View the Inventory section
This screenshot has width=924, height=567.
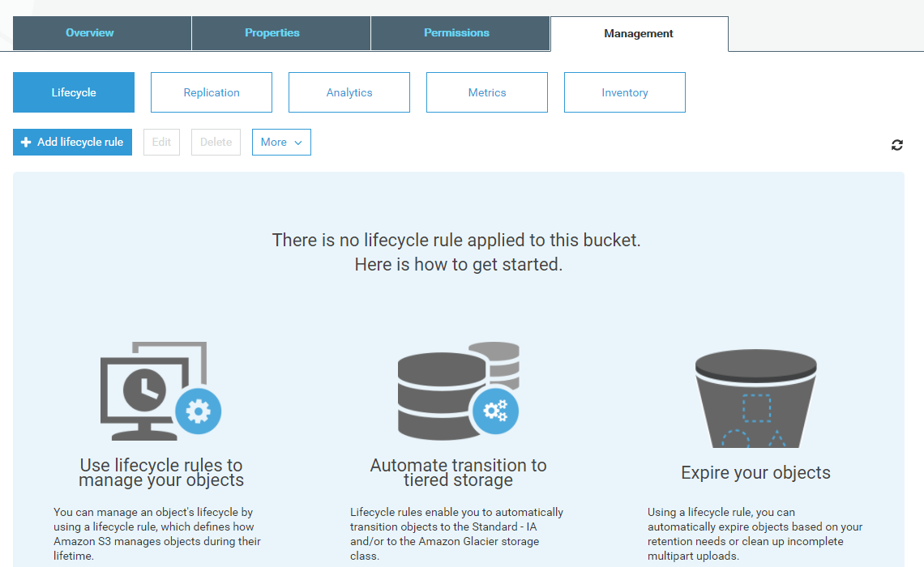point(625,93)
